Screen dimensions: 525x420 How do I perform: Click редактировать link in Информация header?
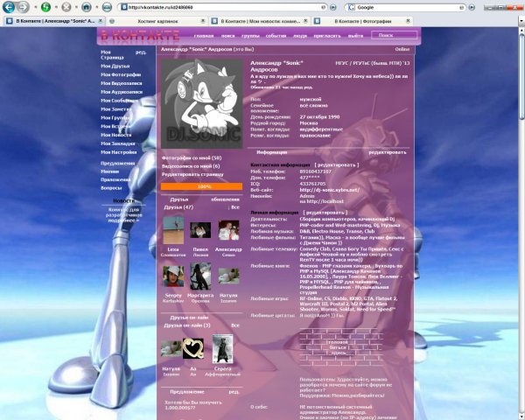click(x=388, y=152)
